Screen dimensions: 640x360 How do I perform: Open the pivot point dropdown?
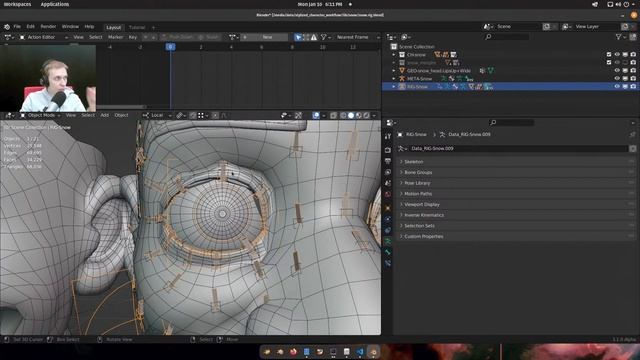point(181,116)
